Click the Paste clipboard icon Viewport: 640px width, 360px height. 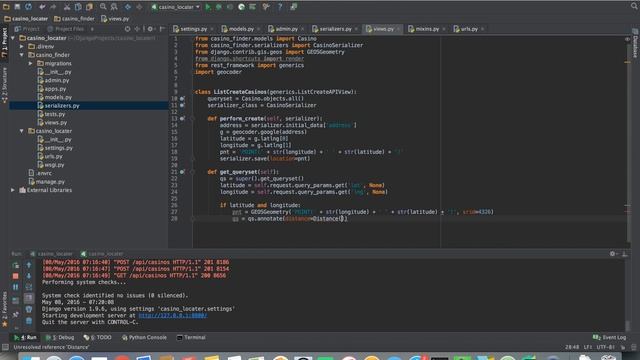pyautogui.click(x=89, y=7)
